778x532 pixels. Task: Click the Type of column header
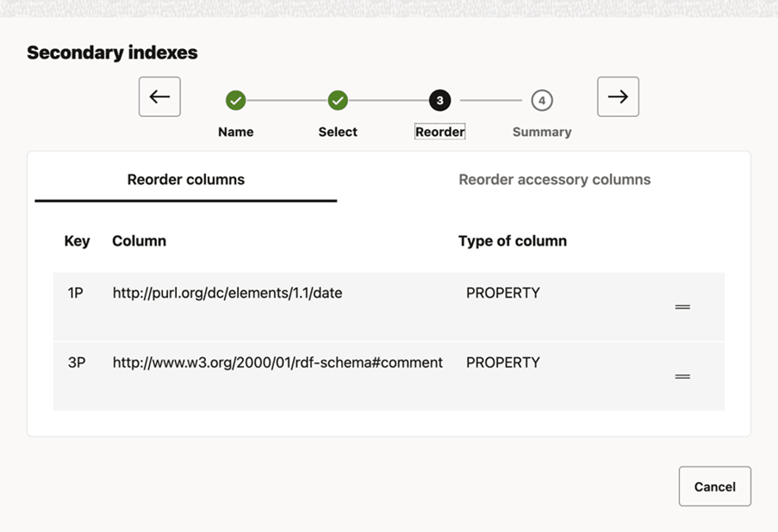coord(512,241)
